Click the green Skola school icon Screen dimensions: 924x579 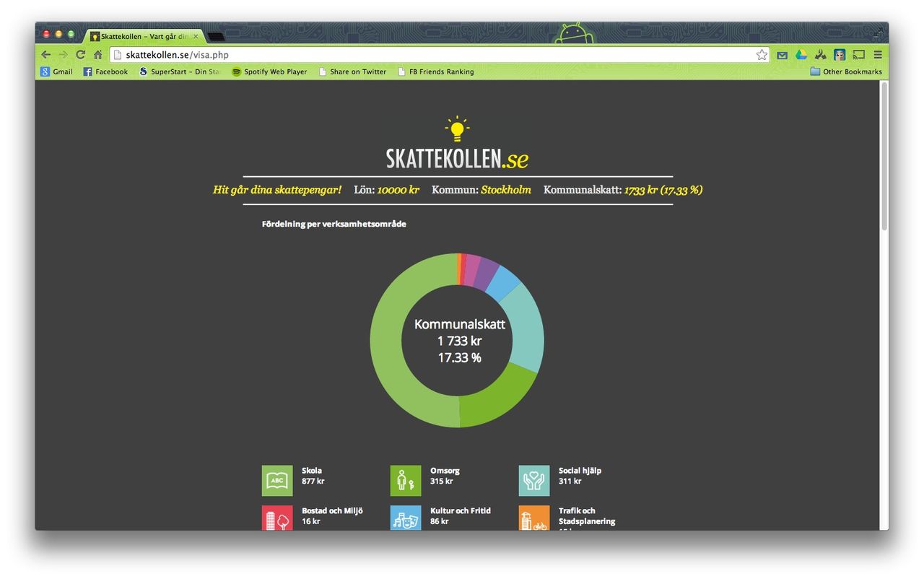[x=277, y=481]
